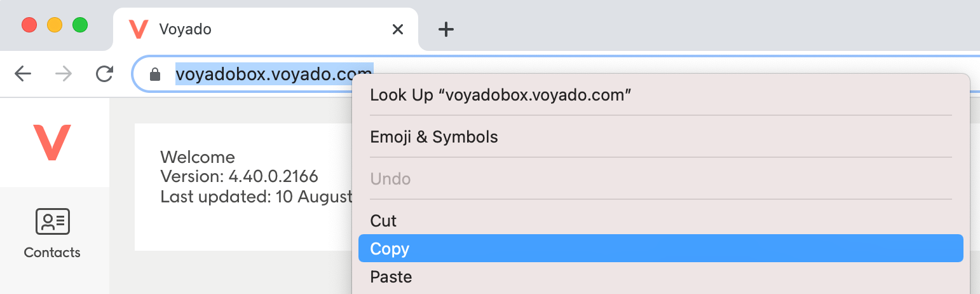
Task: Select the Voyado tab title
Action: tap(186, 29)
